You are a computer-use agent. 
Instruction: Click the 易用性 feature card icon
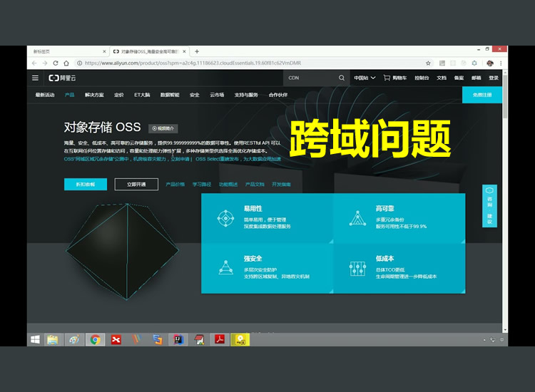tap(225, 218)
